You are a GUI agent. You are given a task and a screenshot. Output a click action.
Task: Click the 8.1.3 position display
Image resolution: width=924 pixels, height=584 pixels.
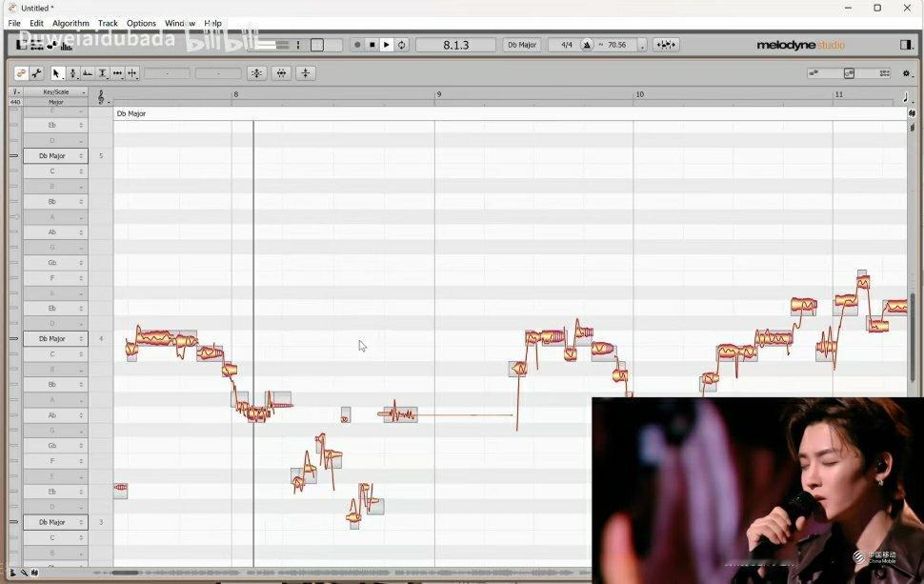[x=456, y=45]
